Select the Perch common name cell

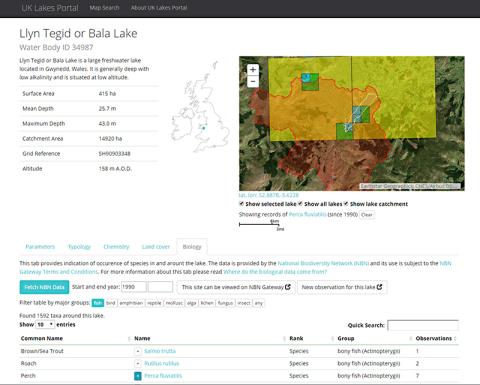point(28,376)
